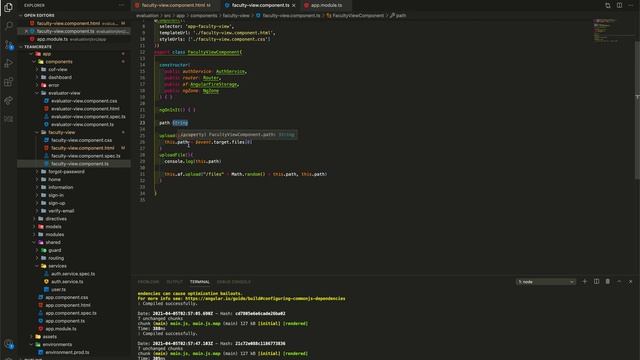Click the path symbol in breadcrumb
Viewport: 640px width, 360px height.
(x=401, y=16)
